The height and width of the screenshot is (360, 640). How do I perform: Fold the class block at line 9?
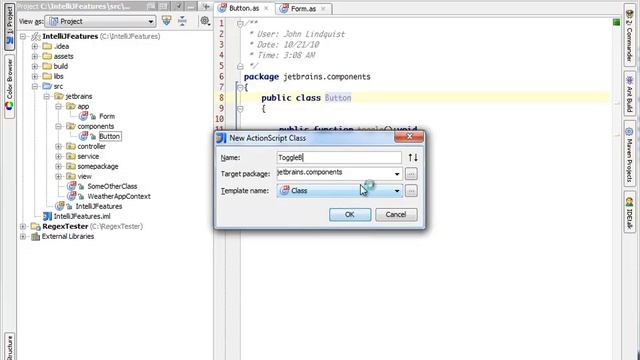[x=240, y=109]
